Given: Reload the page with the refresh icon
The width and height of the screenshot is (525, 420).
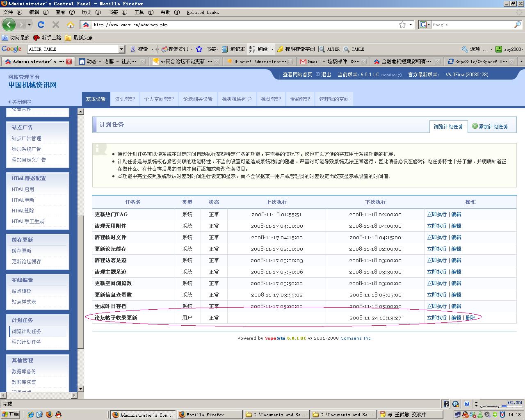Looking at the screenshot, I should 41,25.
